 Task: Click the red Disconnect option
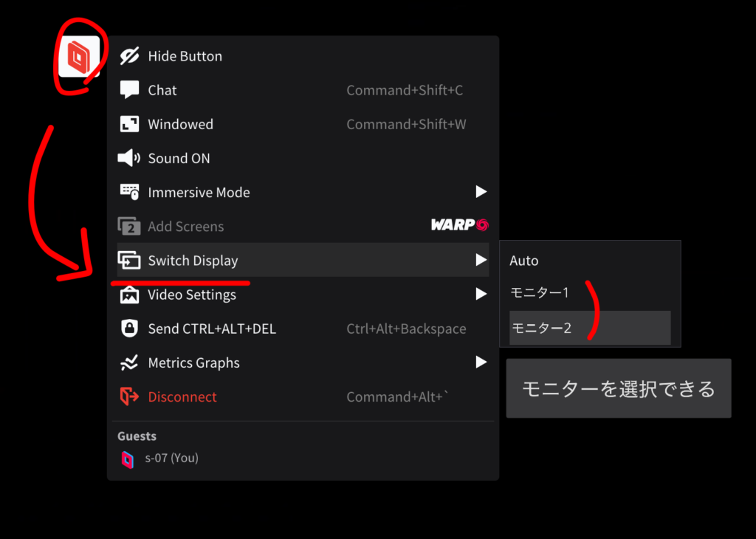point(182,396)
